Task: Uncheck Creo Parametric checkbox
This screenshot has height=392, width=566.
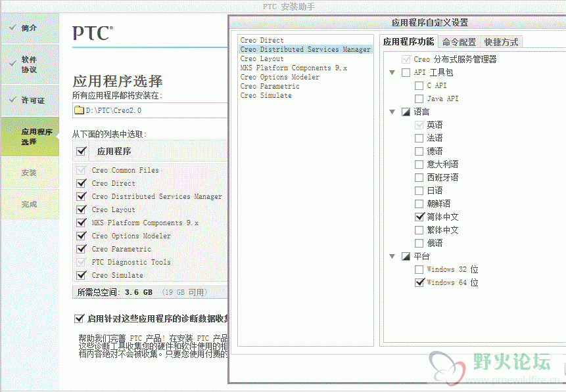Action: (82, 249)
